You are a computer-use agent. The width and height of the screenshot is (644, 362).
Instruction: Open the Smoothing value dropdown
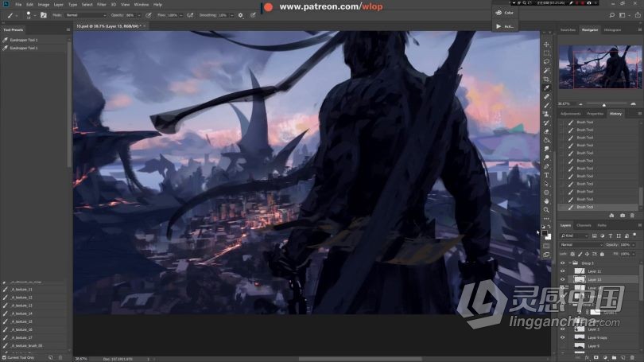tap(231, 15)
